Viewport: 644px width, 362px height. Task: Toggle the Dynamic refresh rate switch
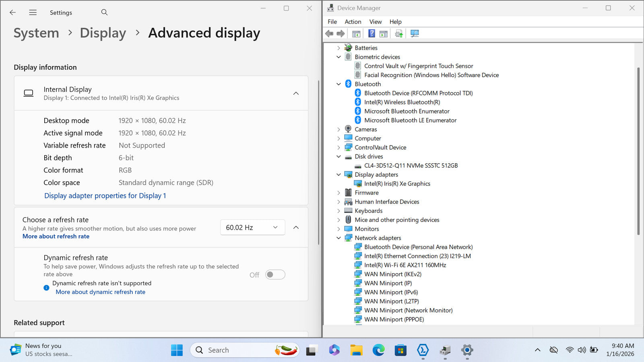click(275, 275)
